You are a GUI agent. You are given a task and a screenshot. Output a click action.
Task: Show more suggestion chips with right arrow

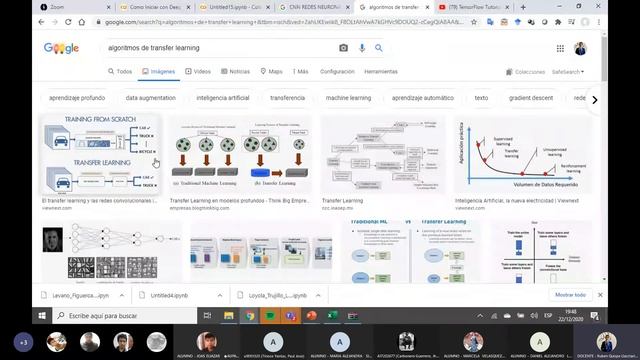pyautogui.click(x=595, y=100)
